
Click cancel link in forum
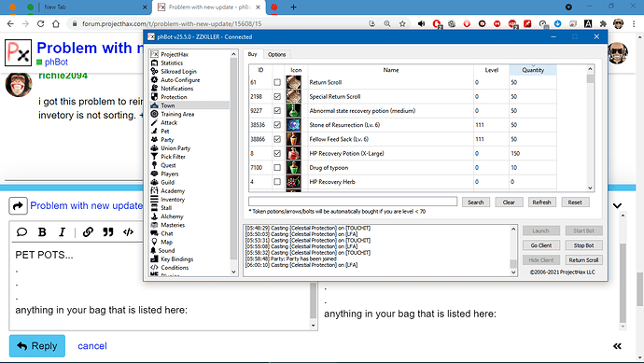(92, 346)
